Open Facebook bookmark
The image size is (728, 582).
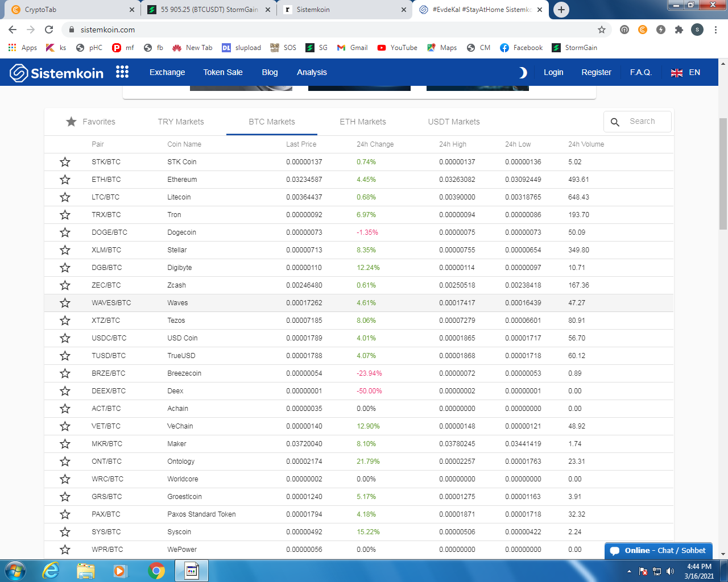521,48
